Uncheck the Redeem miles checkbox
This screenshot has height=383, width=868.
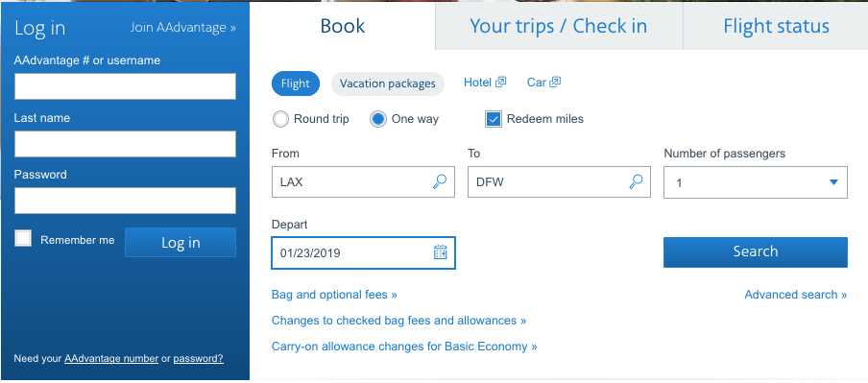[494, 119]
